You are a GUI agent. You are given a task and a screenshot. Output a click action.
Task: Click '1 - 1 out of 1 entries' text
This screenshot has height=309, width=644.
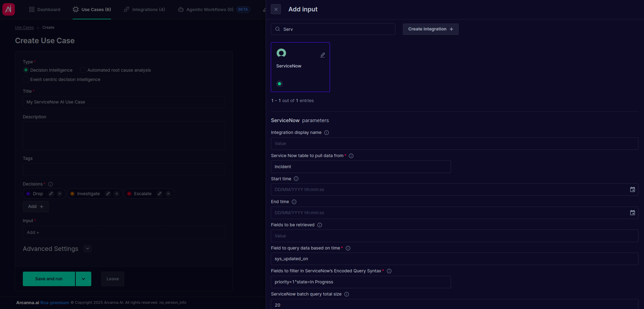point(293,101)
